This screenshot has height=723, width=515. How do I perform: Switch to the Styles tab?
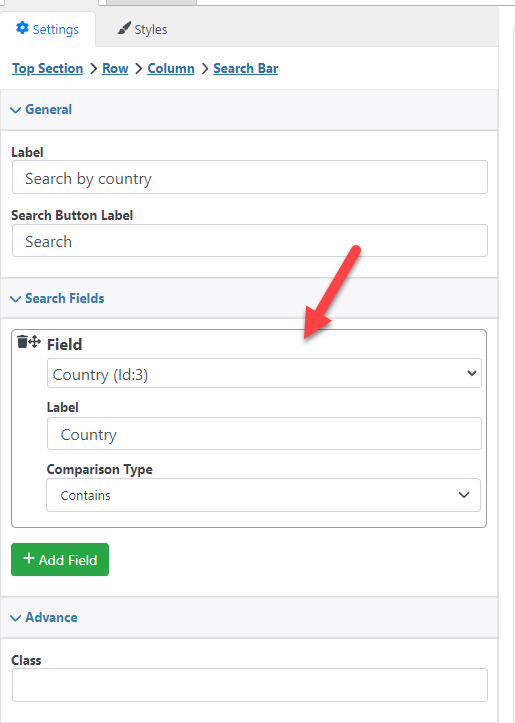pos(142,29)
